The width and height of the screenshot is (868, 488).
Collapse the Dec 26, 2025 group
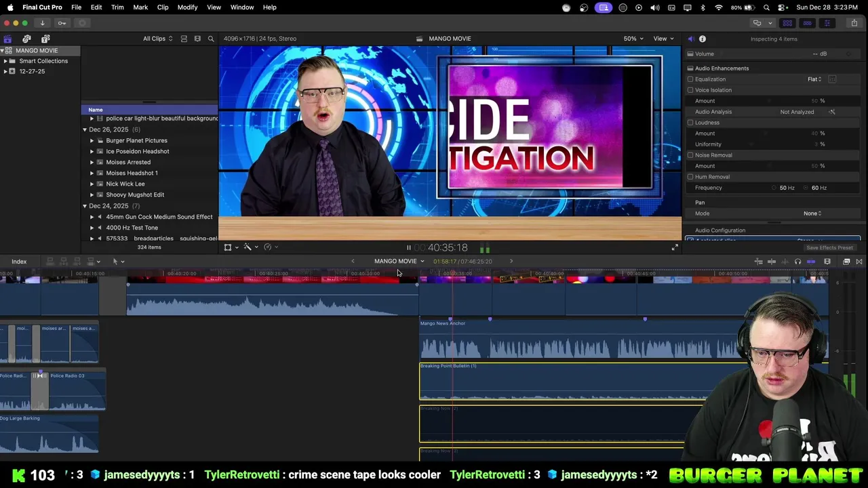point(85,129)
